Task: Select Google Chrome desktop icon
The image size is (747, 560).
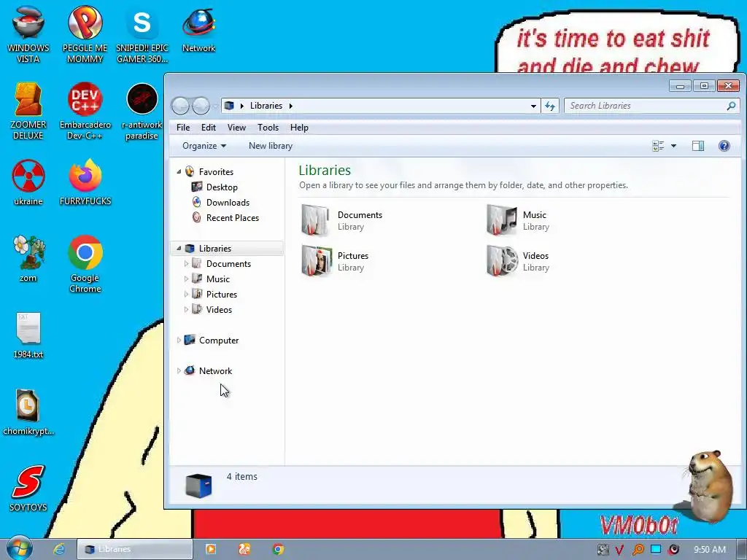Action: [85, 264]
